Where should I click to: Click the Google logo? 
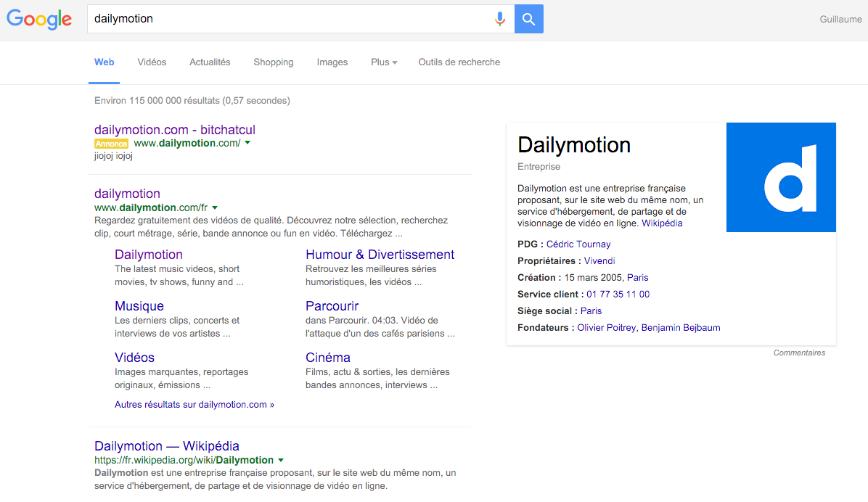coord(39,19)
